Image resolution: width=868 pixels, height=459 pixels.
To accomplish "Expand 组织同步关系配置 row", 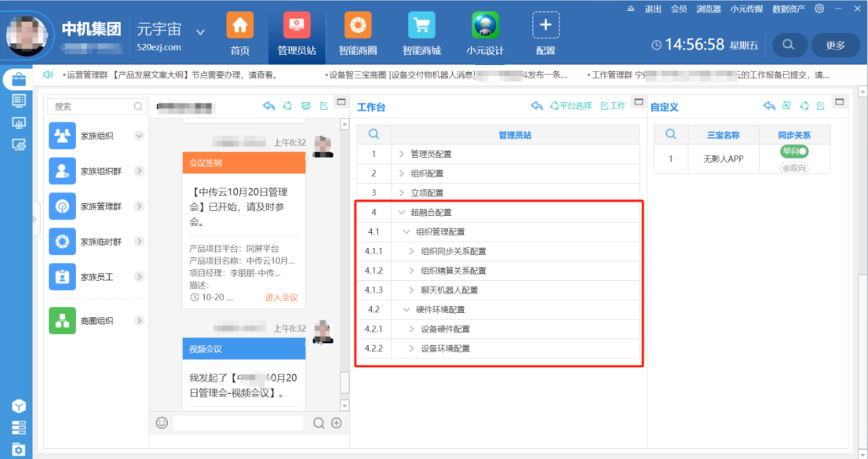I will click(x=411, y=251).
